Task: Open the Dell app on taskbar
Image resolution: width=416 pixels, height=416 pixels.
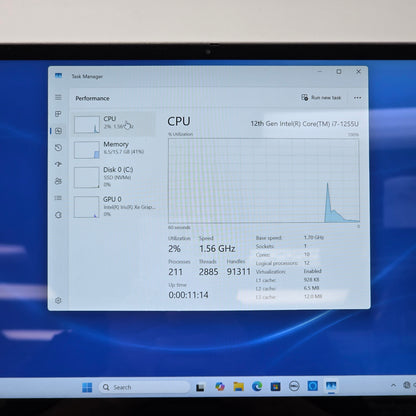Action: pyautogui.click(x=294, y=387)
